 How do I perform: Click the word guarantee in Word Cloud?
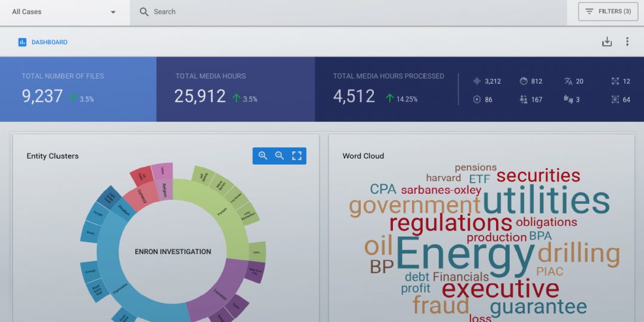[x=538, y=307]
